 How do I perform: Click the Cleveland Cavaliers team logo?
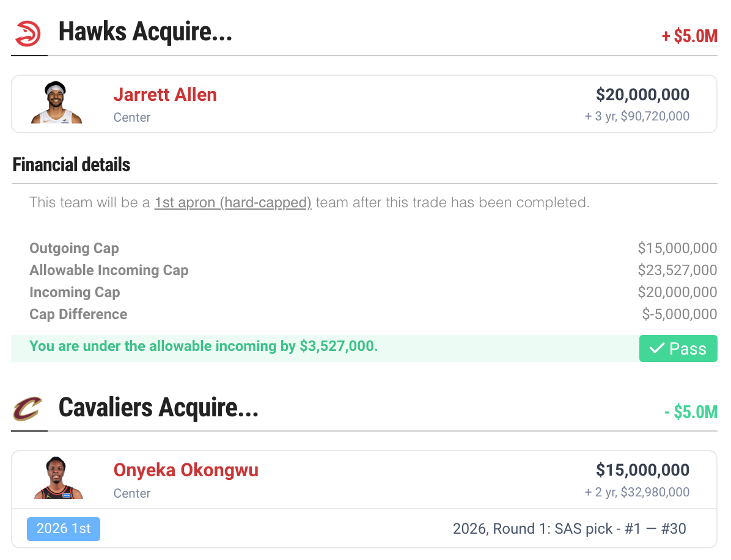(x=28, y=408)
